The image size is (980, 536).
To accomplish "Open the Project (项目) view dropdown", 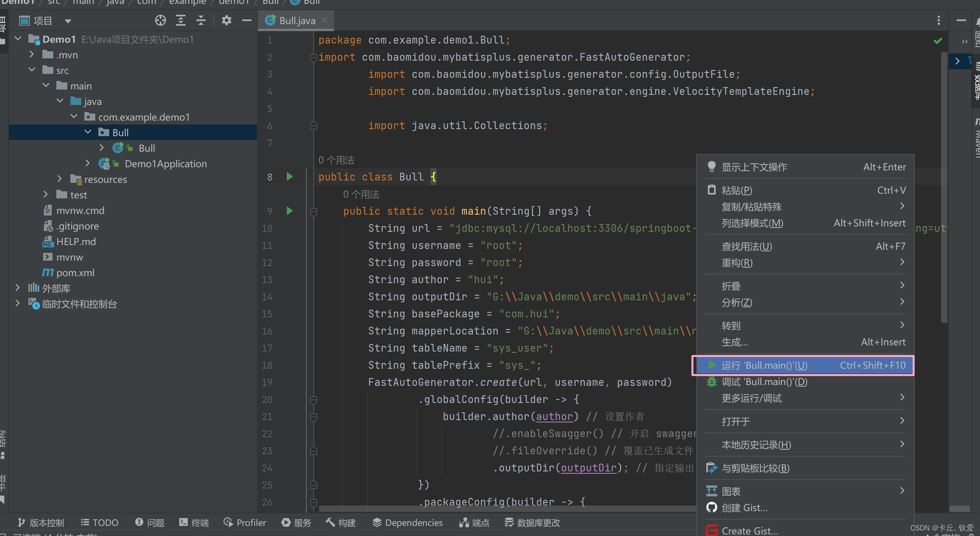I will point(68,21).
